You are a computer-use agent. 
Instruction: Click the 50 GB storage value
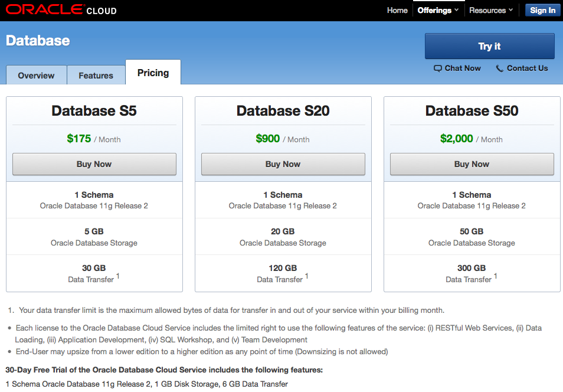pos(472,231)
